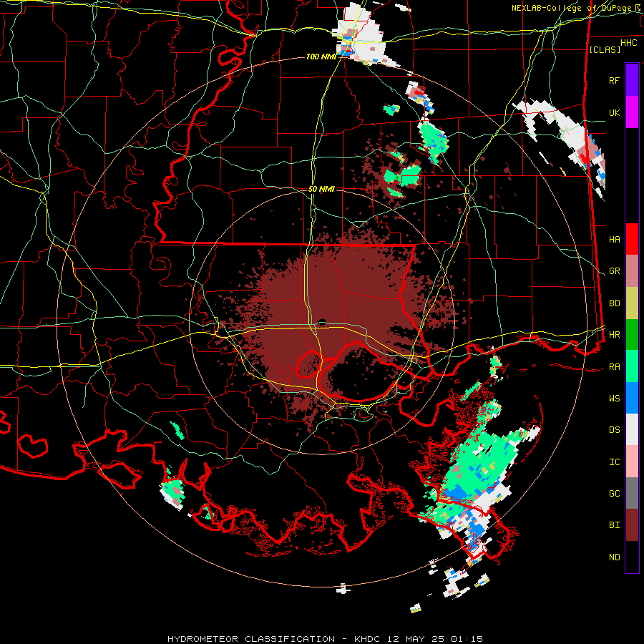
Task: Click the UK legend label
Action: click(x=615, y=112)
